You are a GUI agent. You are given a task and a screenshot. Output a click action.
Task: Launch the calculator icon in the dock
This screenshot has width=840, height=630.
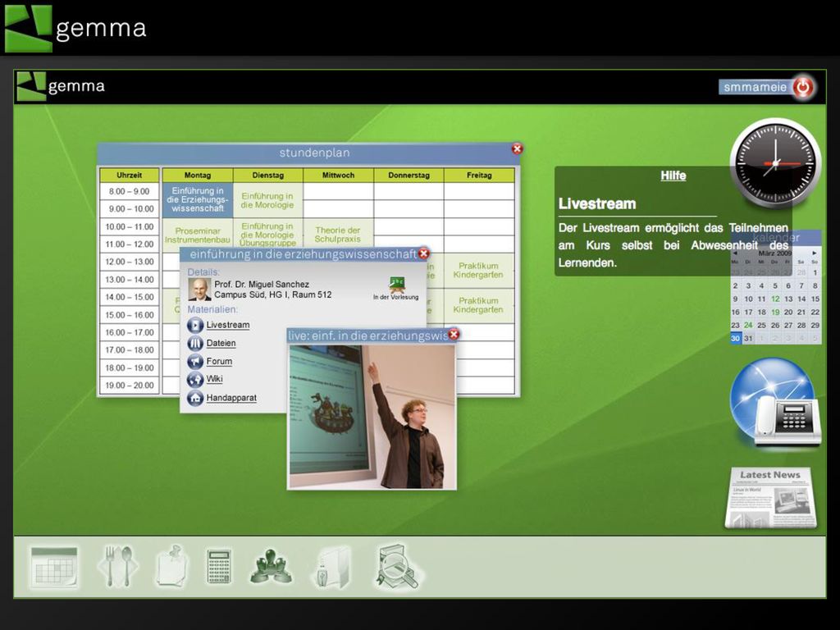(x=219, y=566)
